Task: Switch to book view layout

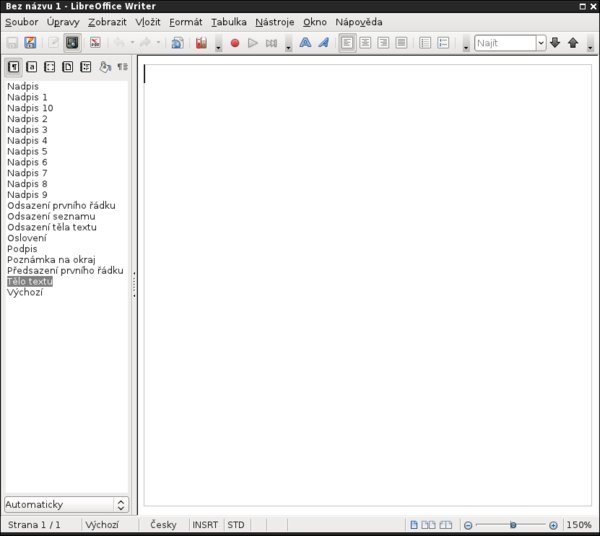Action: pos(445,525)
